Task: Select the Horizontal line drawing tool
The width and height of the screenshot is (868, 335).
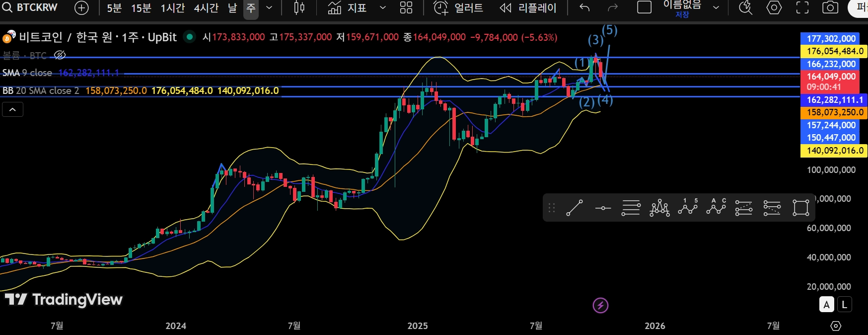Action: pyautogui.click(x=603, y=208)
